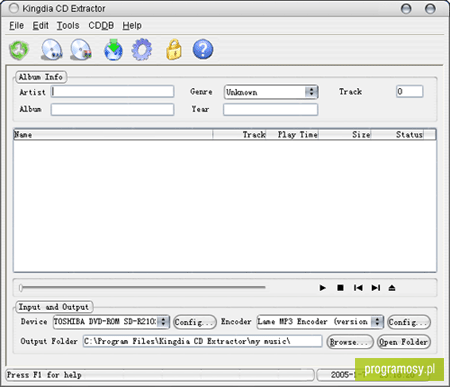Click the left title bar window button
Viewport: 450px width, 387px height.
[14, 8]
